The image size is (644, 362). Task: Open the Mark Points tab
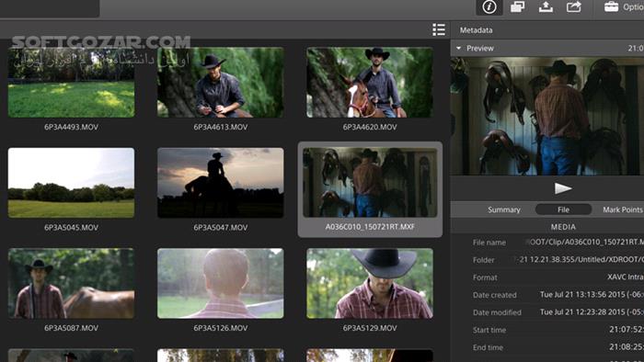622,209
